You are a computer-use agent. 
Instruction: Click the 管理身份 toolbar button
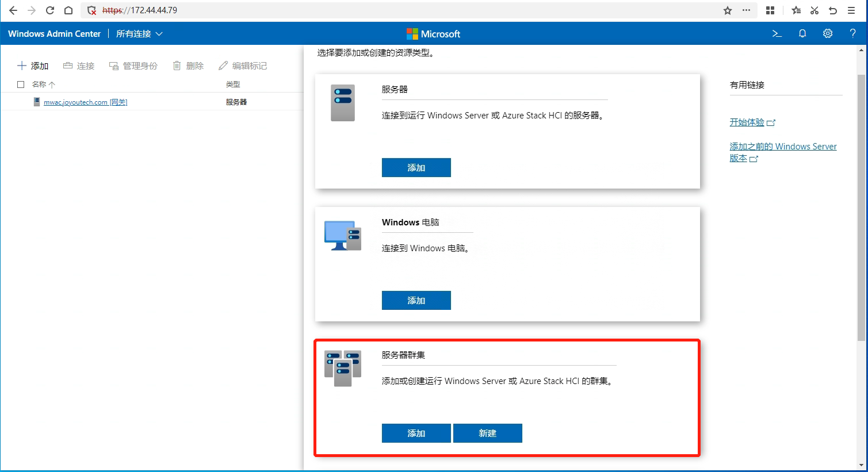pyautogui.click(x=133, y=66)
